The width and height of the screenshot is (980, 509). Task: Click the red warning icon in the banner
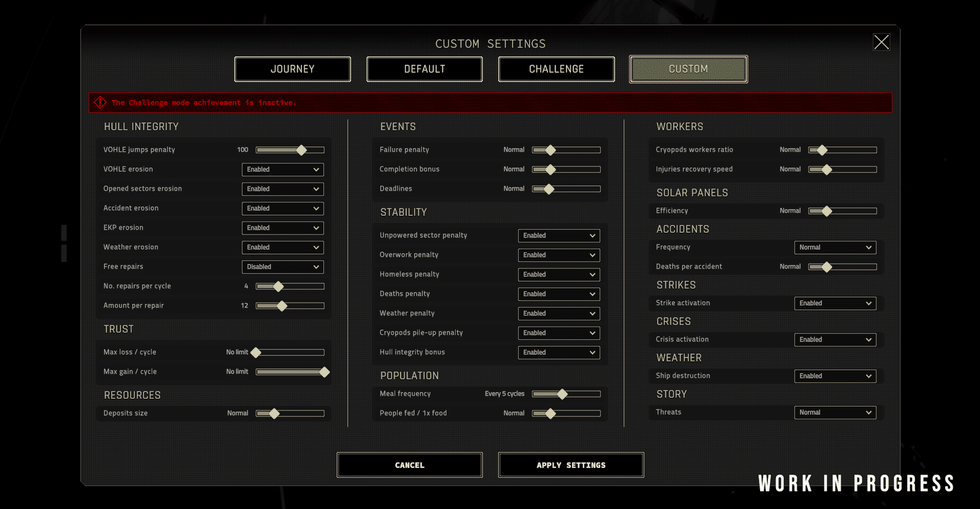100,102
